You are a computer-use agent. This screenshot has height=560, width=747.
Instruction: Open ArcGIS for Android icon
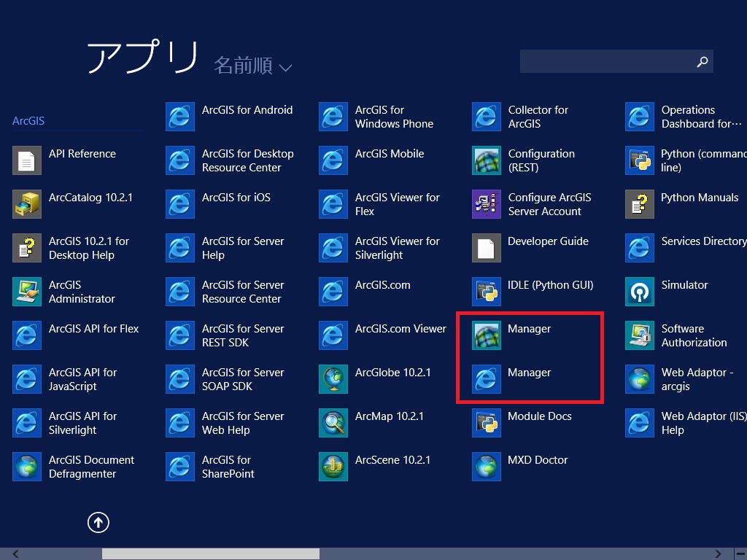pyautogui.click(x=180, y=117)
